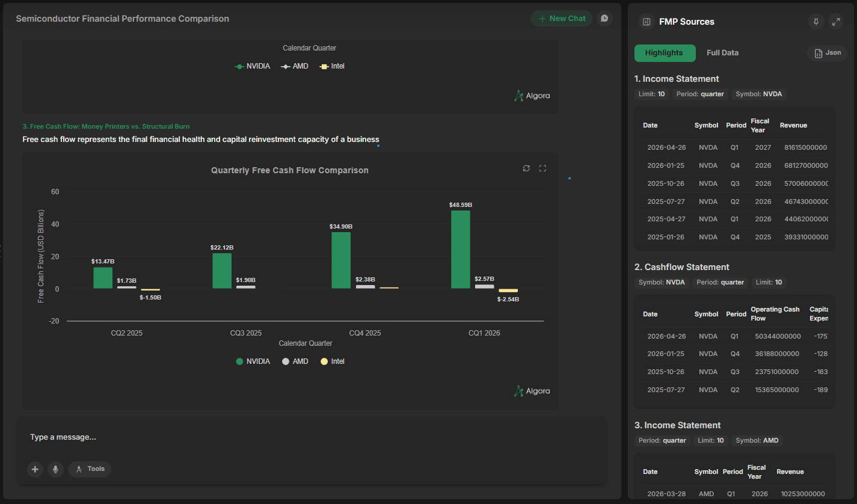Click the NVIDIA bar labeled $13.47B
This screenshot has width=857, height=504.
pyautogui.click(x=103, y=278)
